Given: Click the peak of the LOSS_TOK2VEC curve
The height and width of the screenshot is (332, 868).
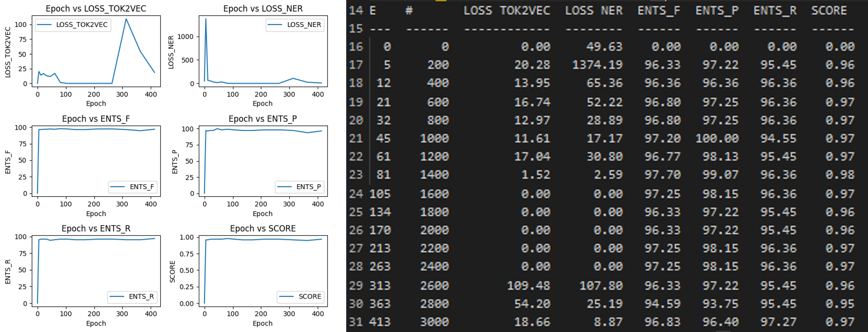Looking at the screenshot, I should pyautogui.click(x=126, y=19).
